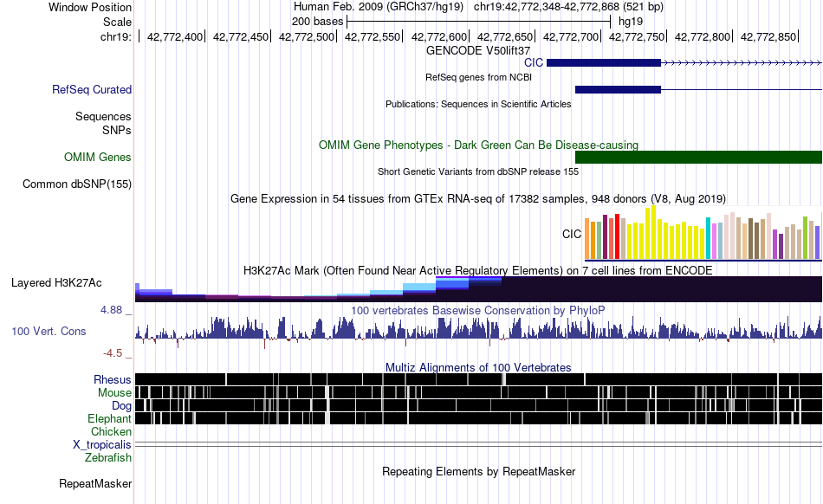This screenshot has width=823, height=504.
Task: Click the dark green OMIM gene bar
Action: (x=698, y=158)
